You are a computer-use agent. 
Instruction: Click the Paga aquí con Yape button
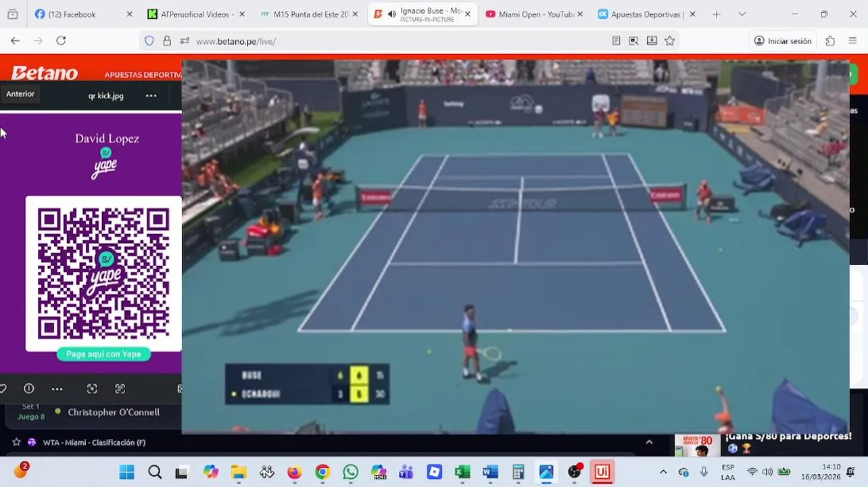103,354
